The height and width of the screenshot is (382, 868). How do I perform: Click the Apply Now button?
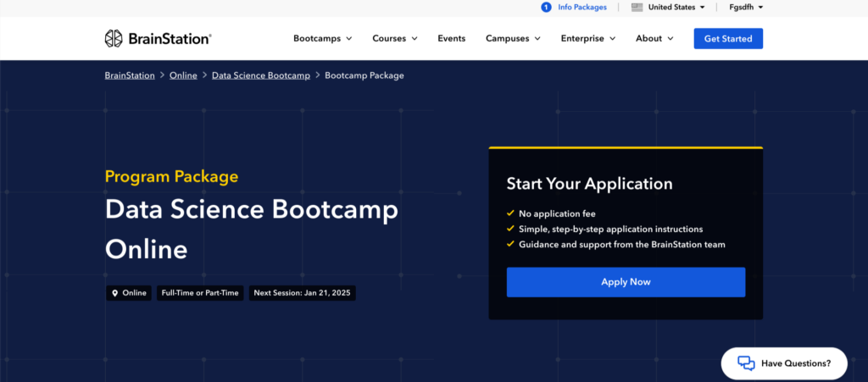(626, 282)
